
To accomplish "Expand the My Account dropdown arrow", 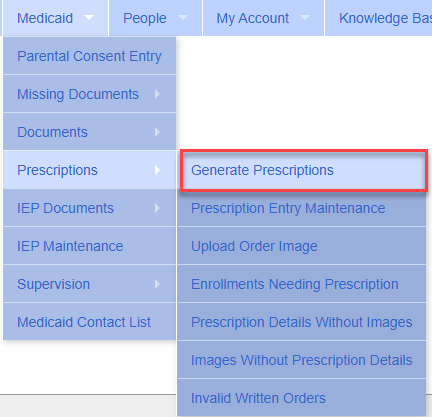I will tap(305, 17).
